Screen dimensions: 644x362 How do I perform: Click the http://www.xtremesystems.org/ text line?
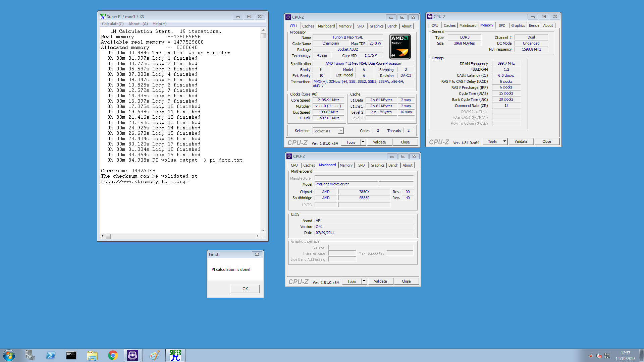point(145,182)
